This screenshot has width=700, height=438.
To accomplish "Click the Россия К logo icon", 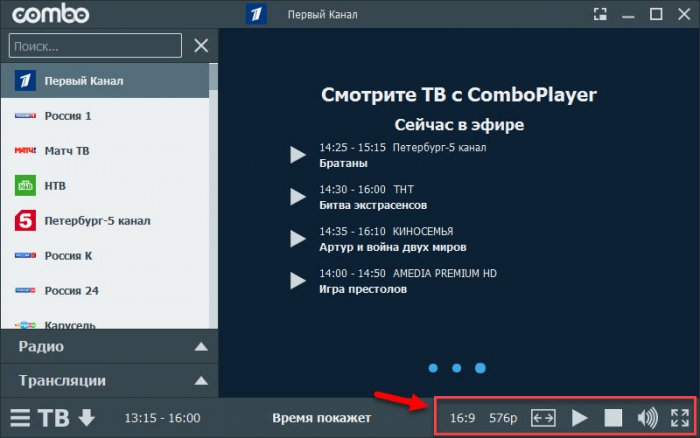I will click(25, 255).
